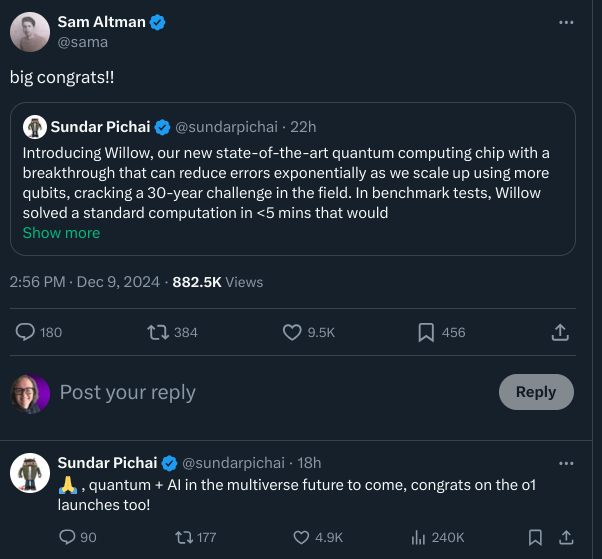
Task: View analytics for reply with 240K views
Action: (419, 537)
